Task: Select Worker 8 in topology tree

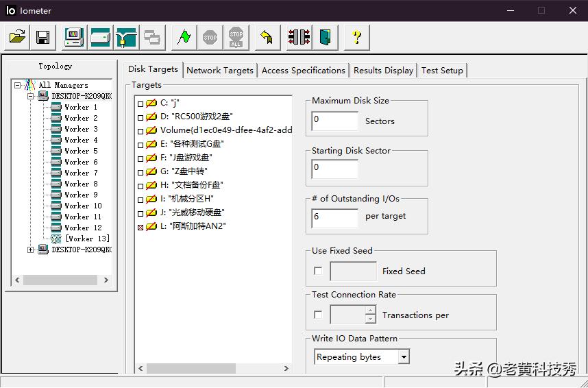Action: [x=81, y=184]
